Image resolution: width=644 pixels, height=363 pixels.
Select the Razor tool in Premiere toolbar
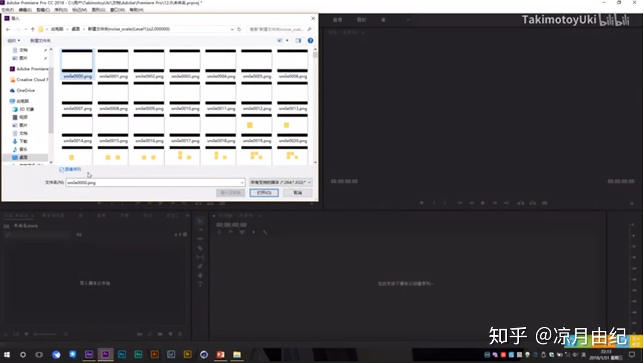click(x=200, y=248)
